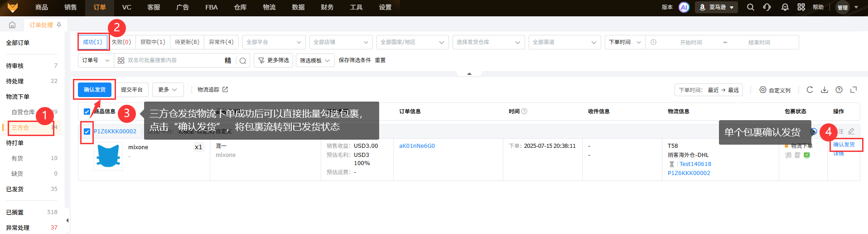Click the global search magnifier in top bar
Screen dimensions: 868x234
click(751, 7)
